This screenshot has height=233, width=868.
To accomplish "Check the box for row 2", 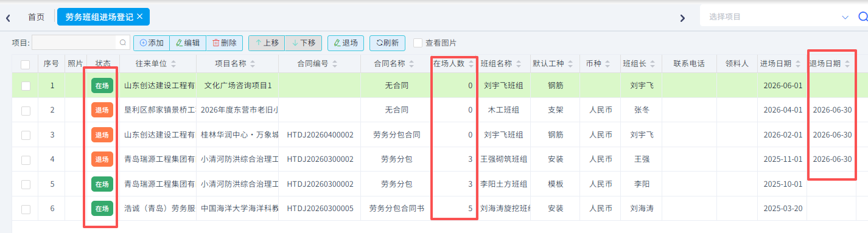I will (x=26, y=110).
